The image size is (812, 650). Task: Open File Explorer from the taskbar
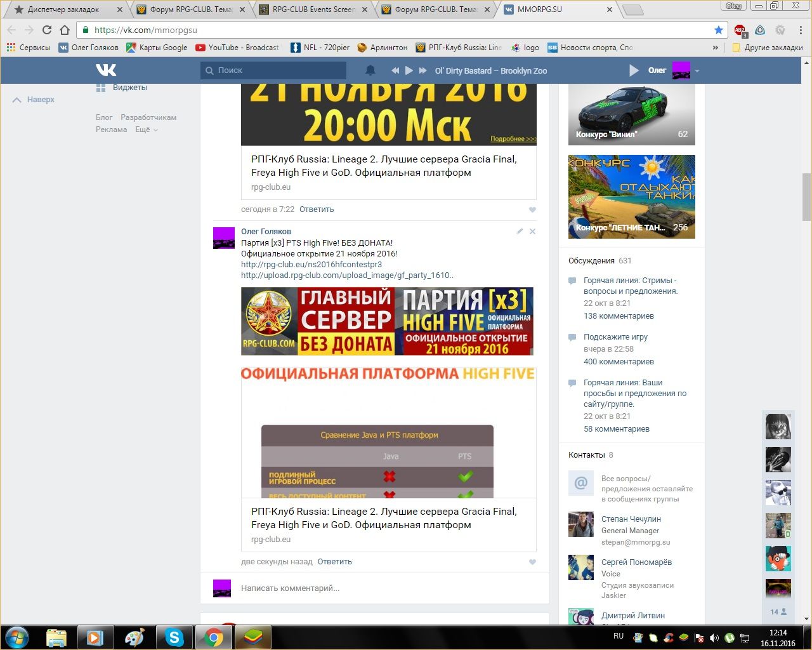tap(56, 637)
